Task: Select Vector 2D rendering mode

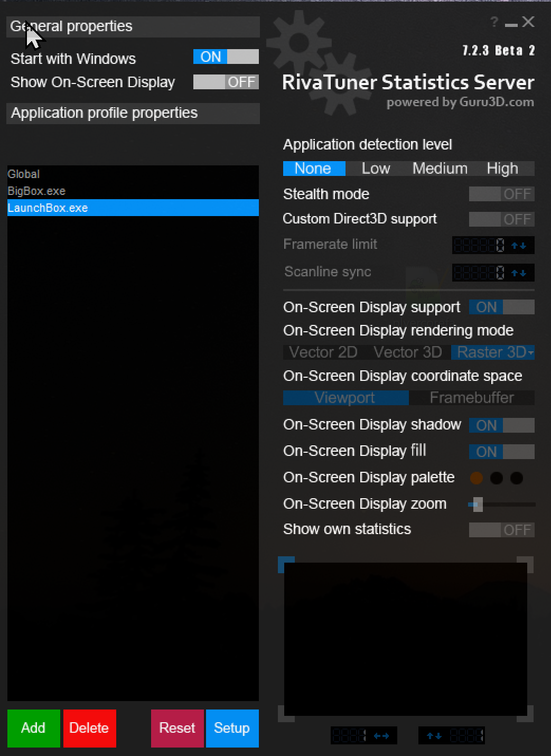Action: click(x=323, y=352)
